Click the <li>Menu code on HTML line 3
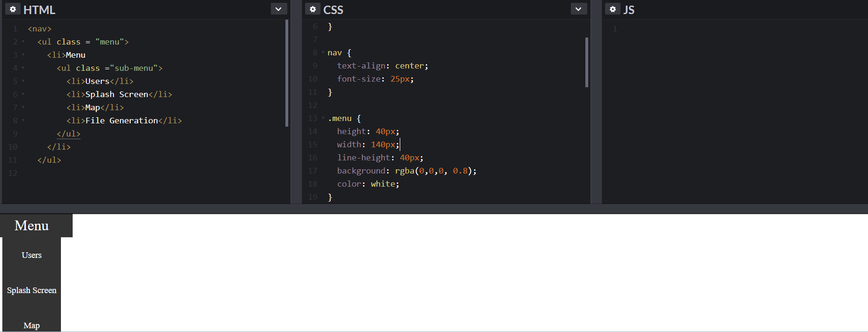The height and width of the screenshot is (332, 868). 66,55
